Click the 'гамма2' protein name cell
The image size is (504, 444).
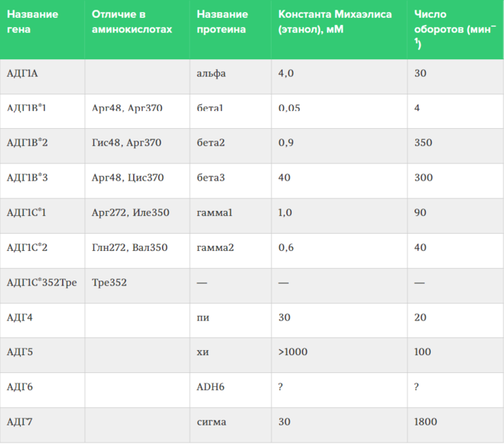230,251
